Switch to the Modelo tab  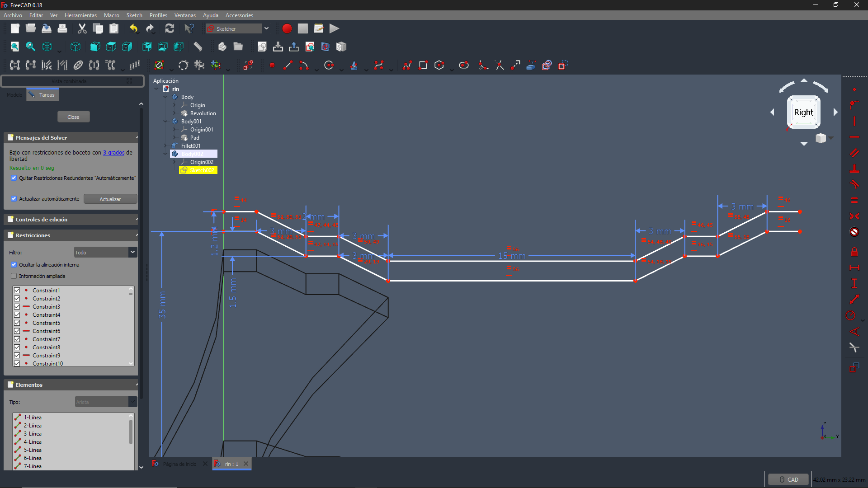click(14, 95)
